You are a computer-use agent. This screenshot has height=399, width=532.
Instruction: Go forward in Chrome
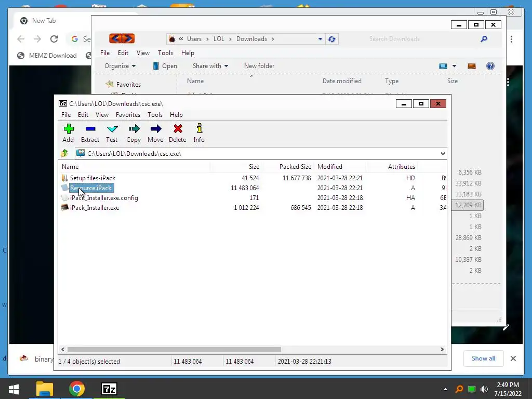point(37,39)
